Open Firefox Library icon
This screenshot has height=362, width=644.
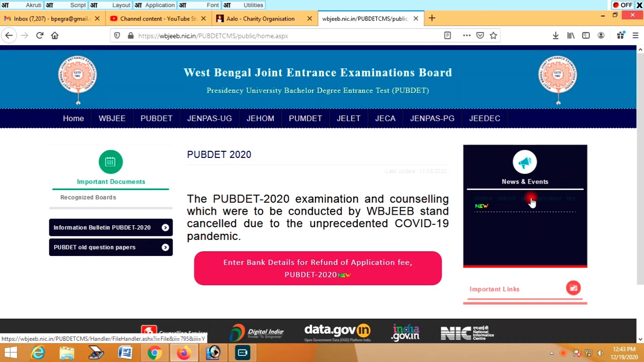click(571, 36)
